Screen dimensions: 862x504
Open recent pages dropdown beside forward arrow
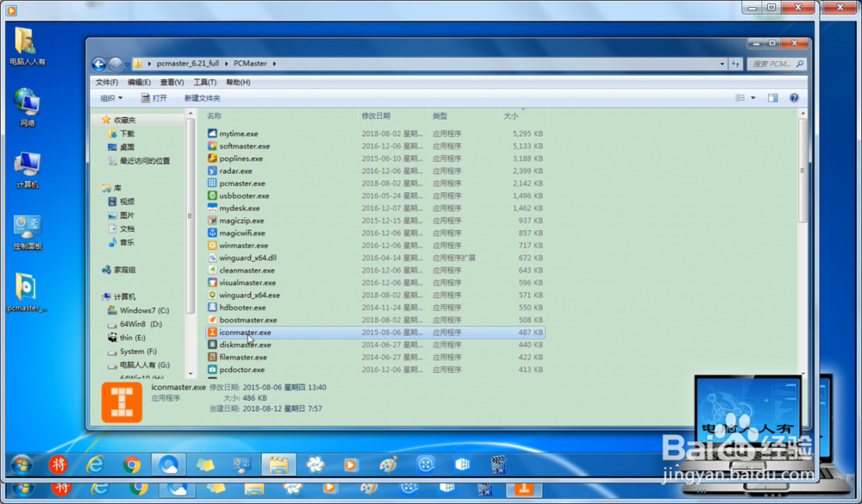tap(128, 65)
